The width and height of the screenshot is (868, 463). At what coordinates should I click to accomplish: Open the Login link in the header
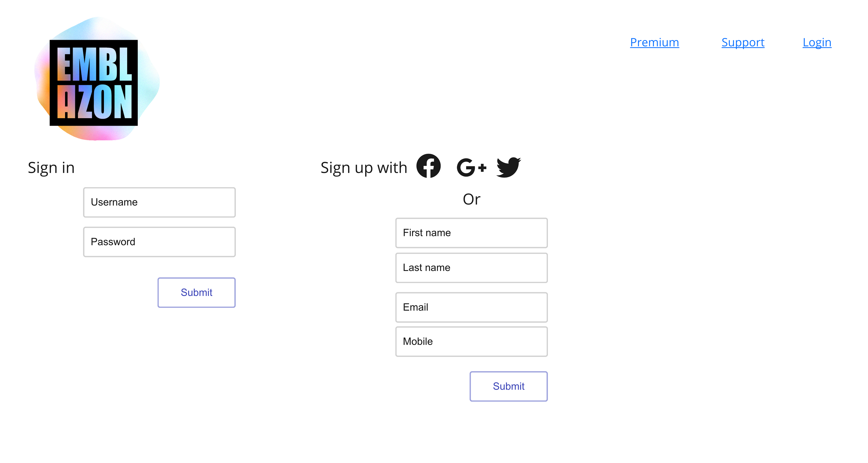click(x=817, y=43)
